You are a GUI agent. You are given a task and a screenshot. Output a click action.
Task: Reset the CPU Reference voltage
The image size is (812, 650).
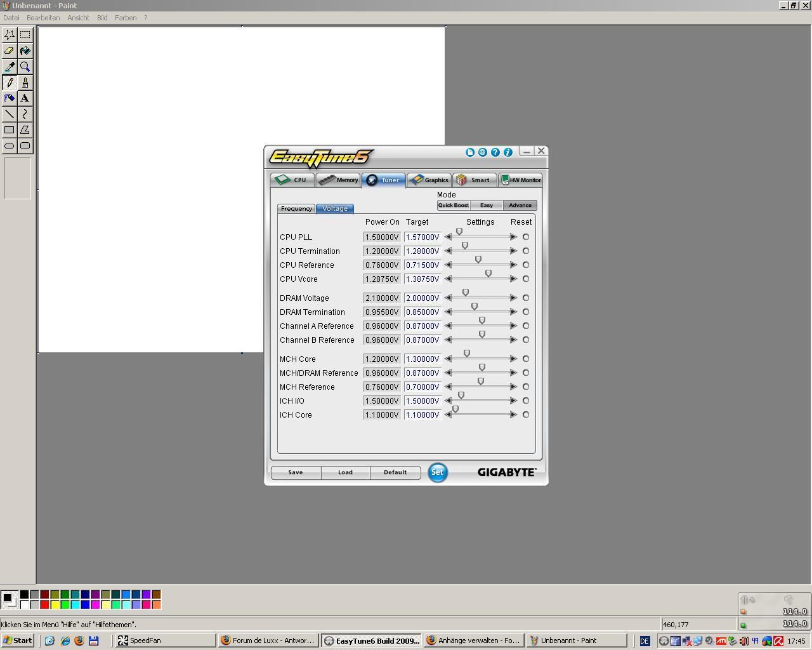tap(526, 265)
